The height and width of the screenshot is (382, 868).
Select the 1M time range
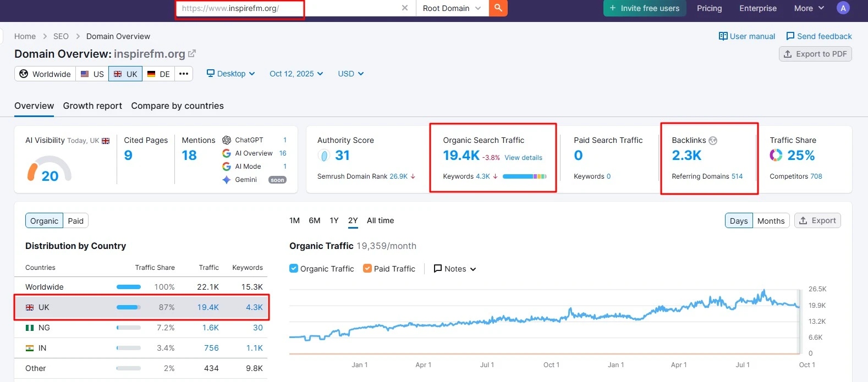[294, 220]
